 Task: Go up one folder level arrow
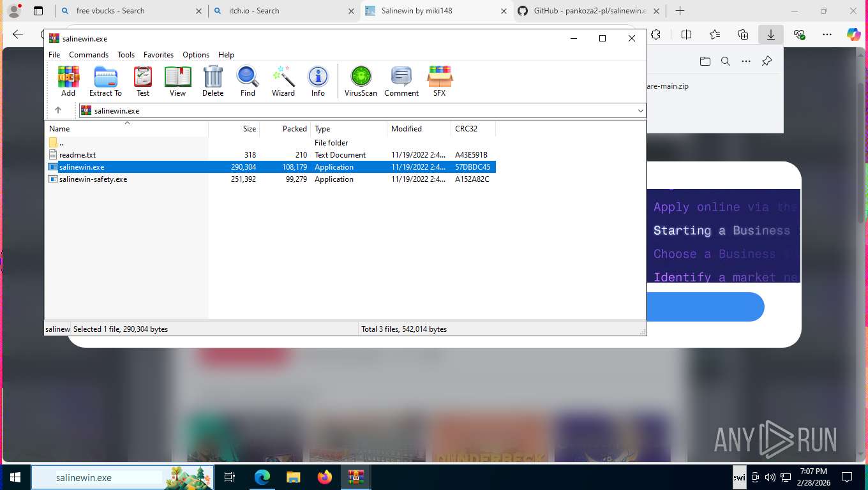click(58, 110)
